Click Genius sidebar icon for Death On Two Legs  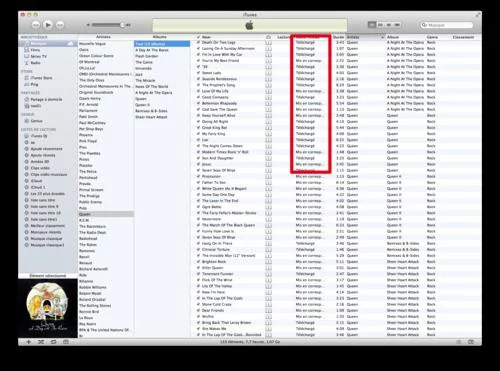pyautogui.click(x=269, y=42)
